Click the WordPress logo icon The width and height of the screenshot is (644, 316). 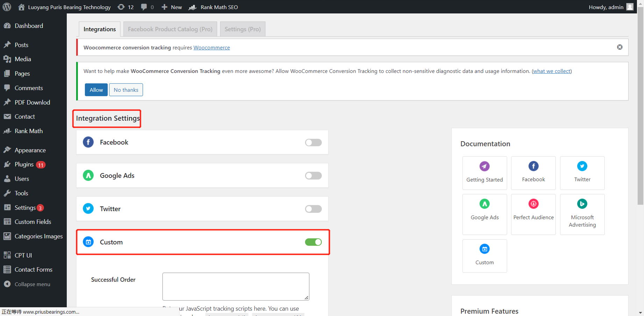pyautogui.click(x=7, y=7)
